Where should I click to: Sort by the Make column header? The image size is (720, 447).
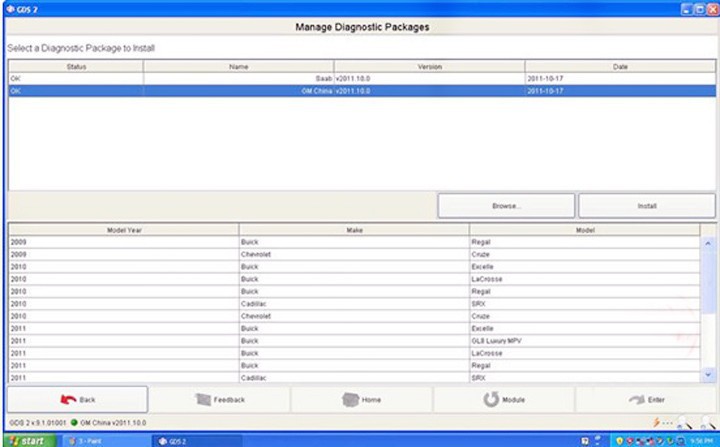354,230
